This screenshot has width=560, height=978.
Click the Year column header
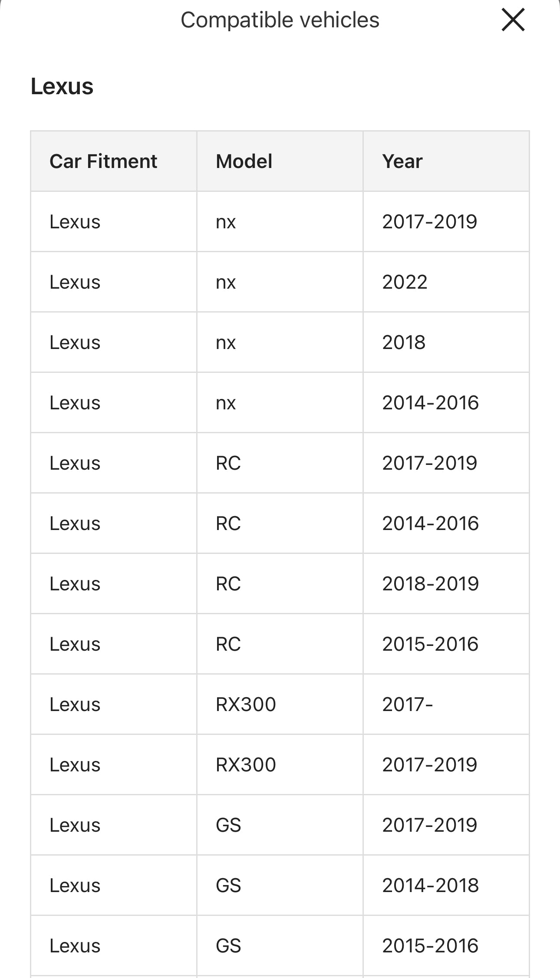446,161
